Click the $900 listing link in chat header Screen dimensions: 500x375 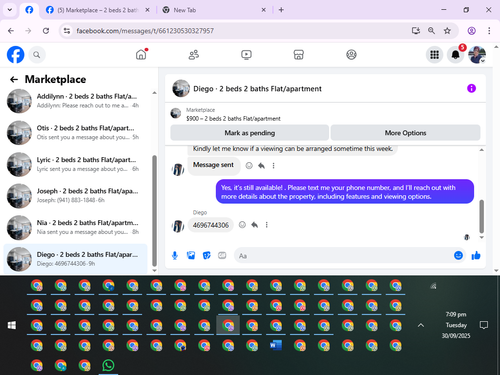[233, 118]
